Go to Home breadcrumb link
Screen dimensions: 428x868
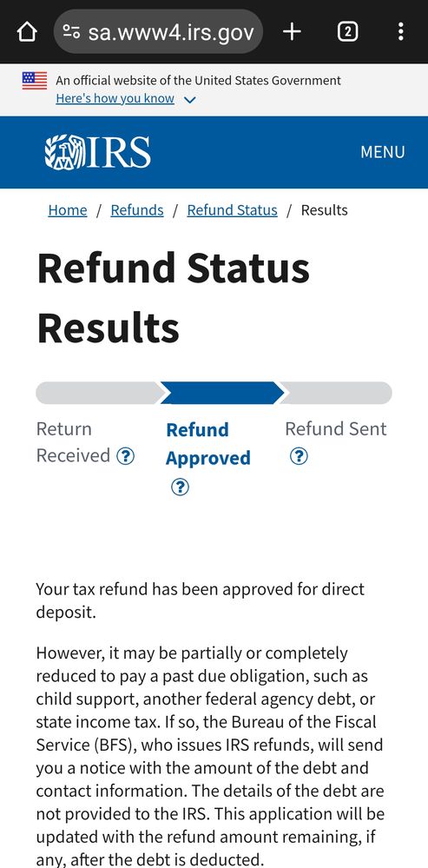pyautogui.click(x=68, y=210)
